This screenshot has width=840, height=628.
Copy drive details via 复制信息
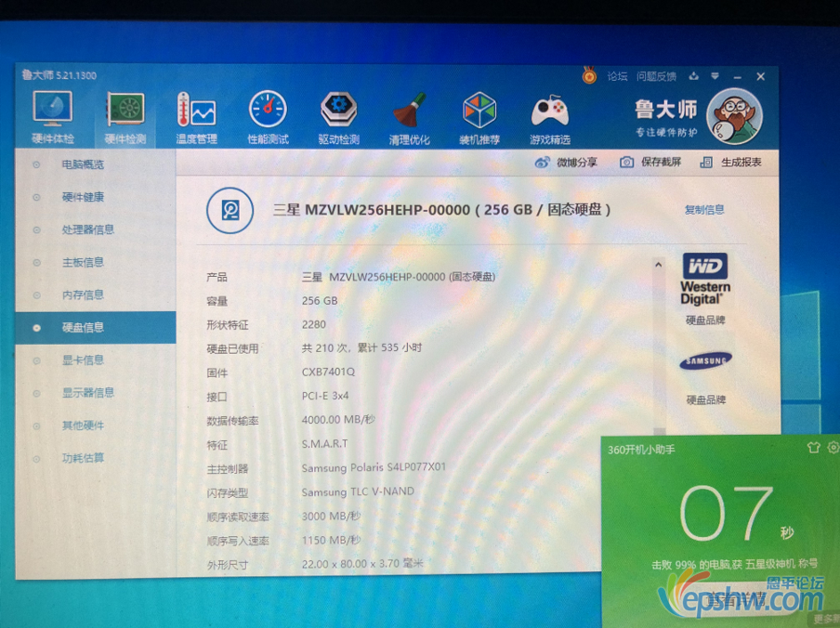point(704,210)
